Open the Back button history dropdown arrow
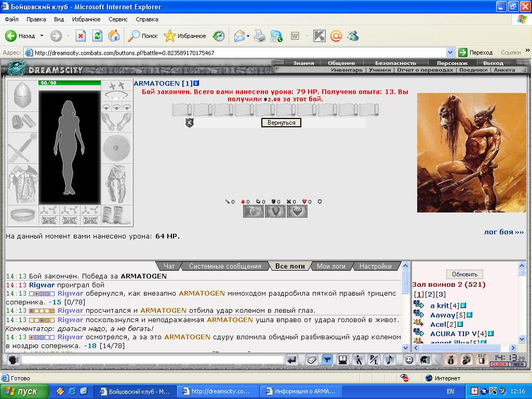Image resolution: width=532 pixels, height=399 pixels. 42,36
